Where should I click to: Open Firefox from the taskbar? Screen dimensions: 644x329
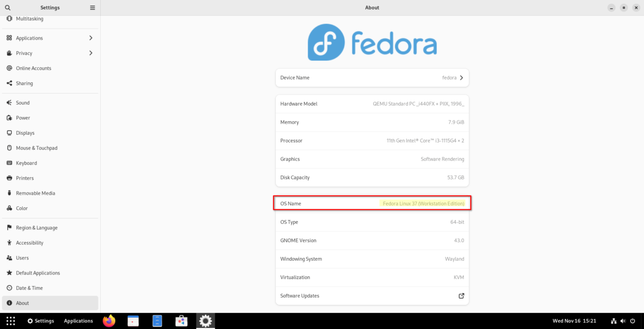pyautogui.click(x=108, y=321)
